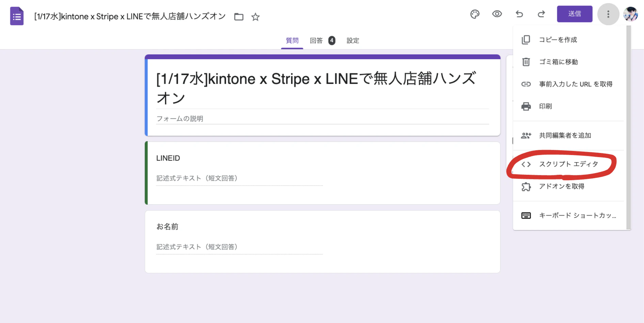The height and width of the screenshot is (323, 644).
Task: Open the 設定 tab
Action: (353, 40)
